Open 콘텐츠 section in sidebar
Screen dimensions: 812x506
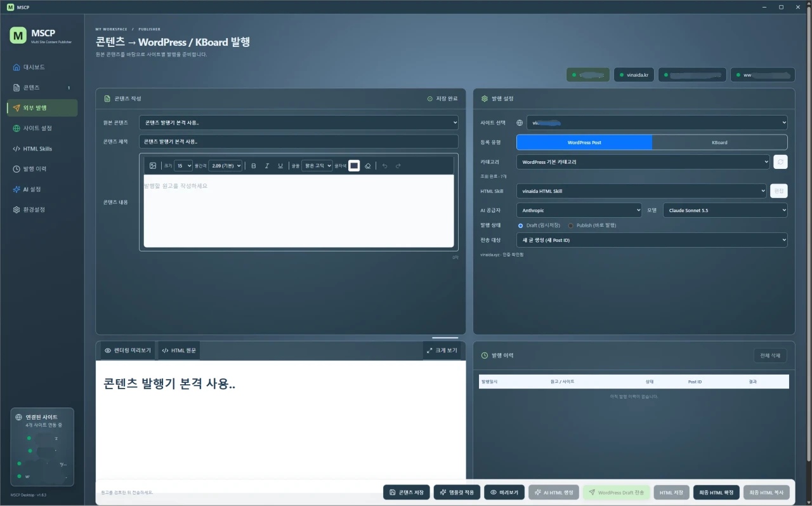[42, 88]
